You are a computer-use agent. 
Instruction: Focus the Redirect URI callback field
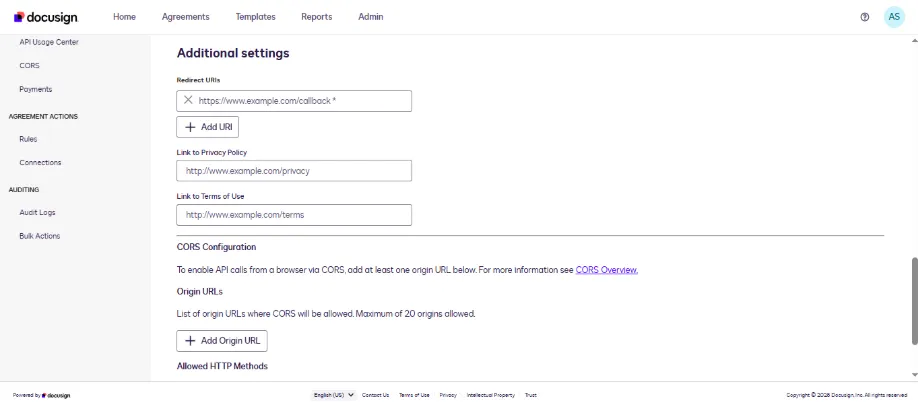[294, 101]
